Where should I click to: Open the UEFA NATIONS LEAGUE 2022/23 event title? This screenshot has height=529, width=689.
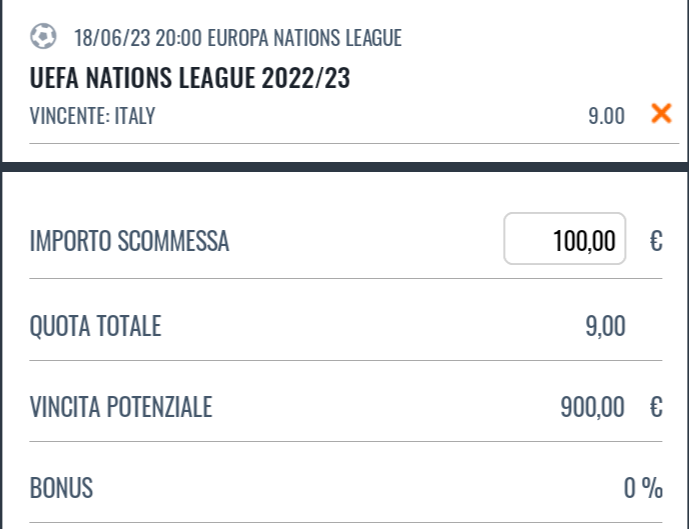[190, 78]
